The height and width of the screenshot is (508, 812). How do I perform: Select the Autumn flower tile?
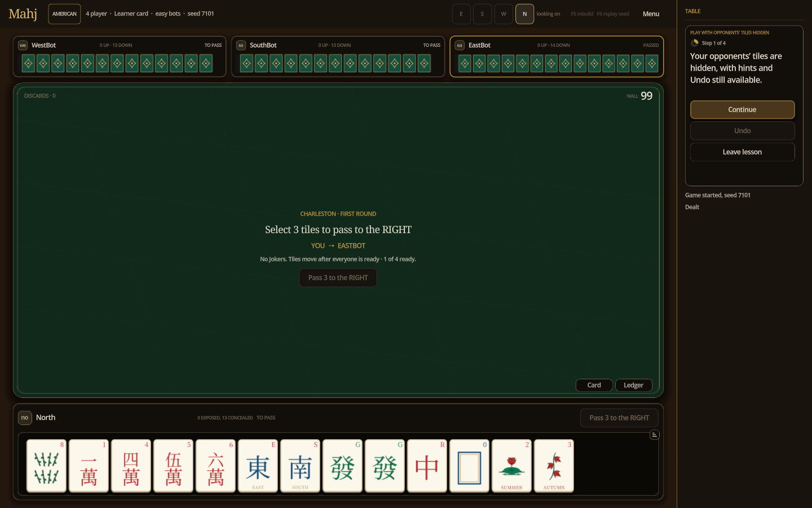click(554, 466)
